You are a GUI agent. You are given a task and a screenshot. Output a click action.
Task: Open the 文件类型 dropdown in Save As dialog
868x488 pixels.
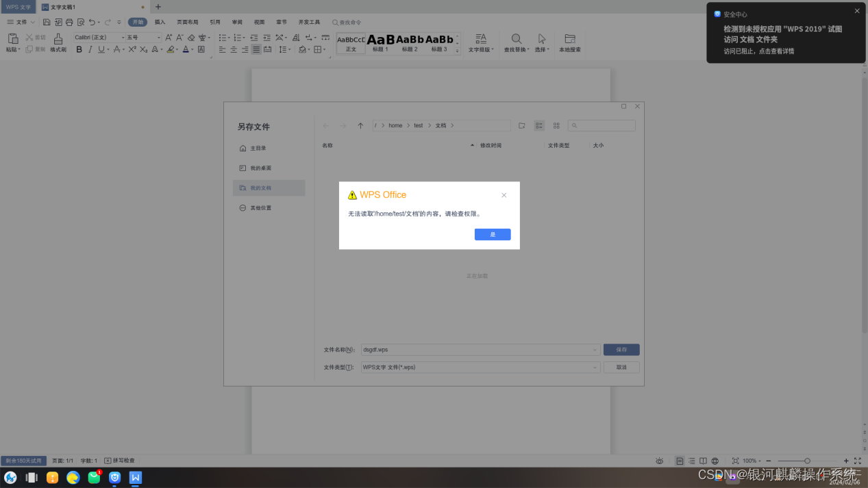pos(595,367)
